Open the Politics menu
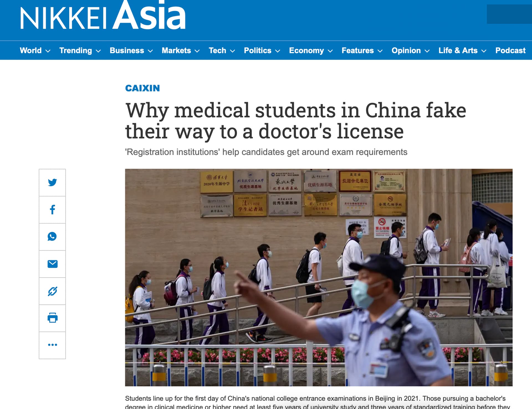532x409 pixels. pyautogui.click(x=262, y=51)
